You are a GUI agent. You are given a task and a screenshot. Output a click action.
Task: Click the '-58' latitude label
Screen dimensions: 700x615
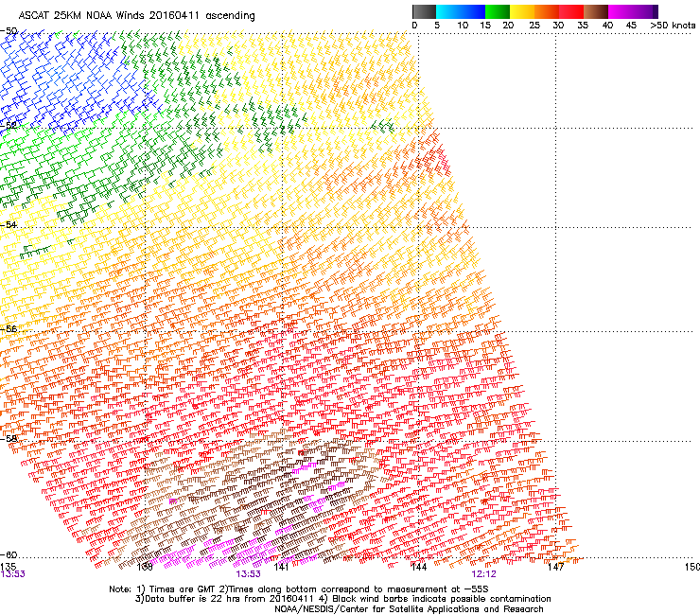click(x=9, y=438)
